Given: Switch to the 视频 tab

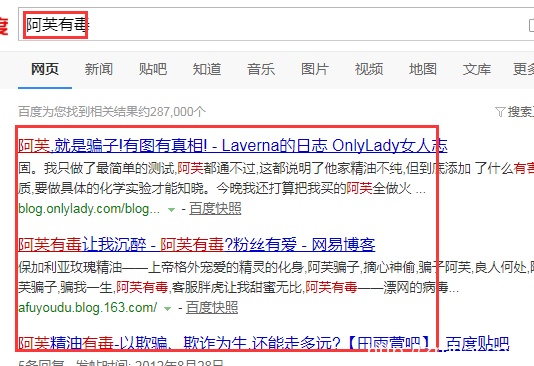Looking at the screenshot, I should (x=369, y=69).
